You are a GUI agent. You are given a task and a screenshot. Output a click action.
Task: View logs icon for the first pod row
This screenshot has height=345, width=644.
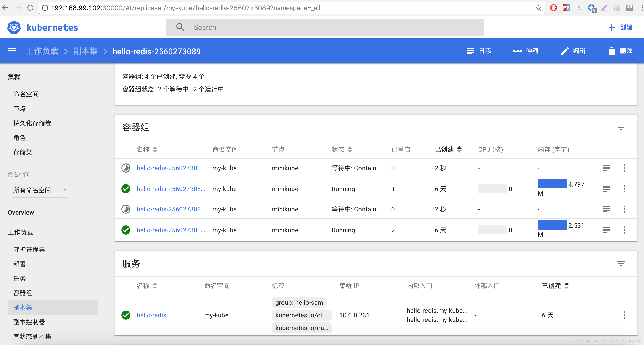tap(606, 168)
